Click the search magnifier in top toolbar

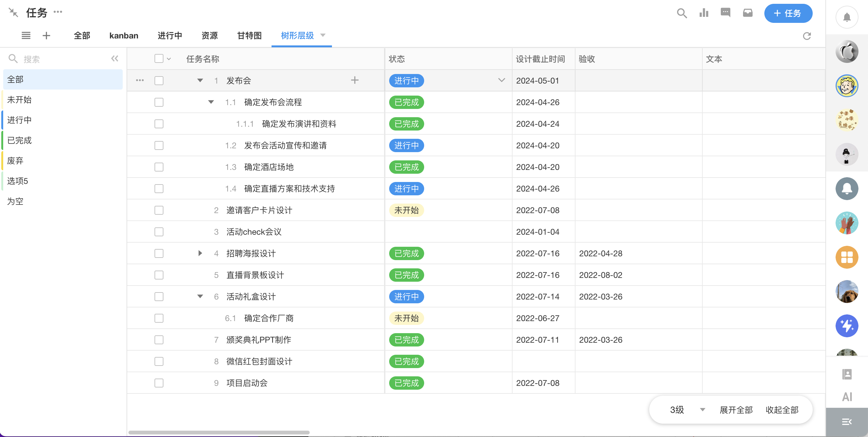pyautogui.click(x=682, y=13)
